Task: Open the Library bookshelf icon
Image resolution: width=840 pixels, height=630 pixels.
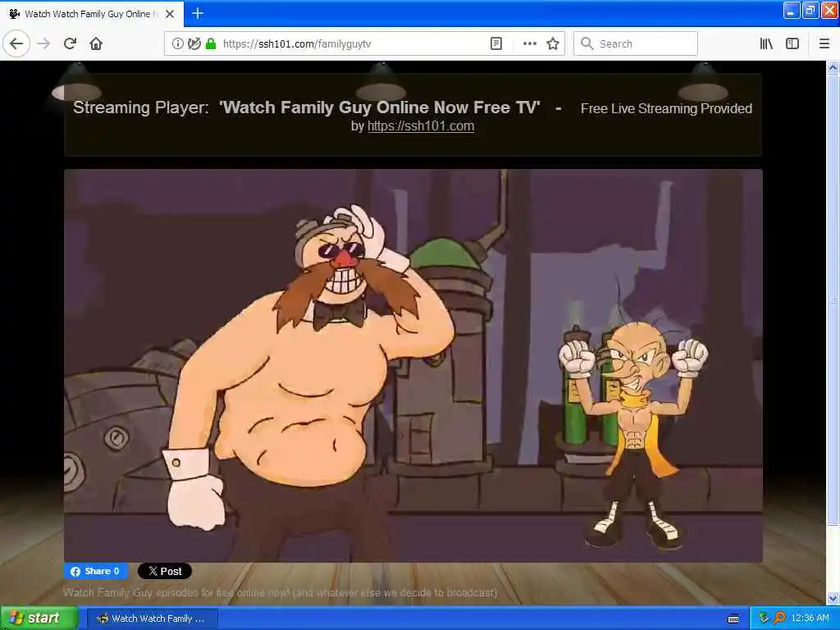Action: point(766,43)
